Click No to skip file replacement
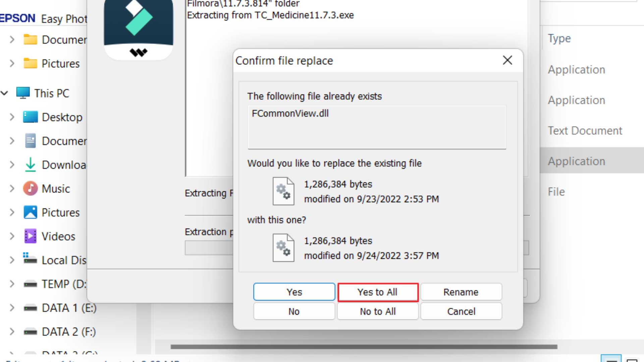 tap(294, 311)
